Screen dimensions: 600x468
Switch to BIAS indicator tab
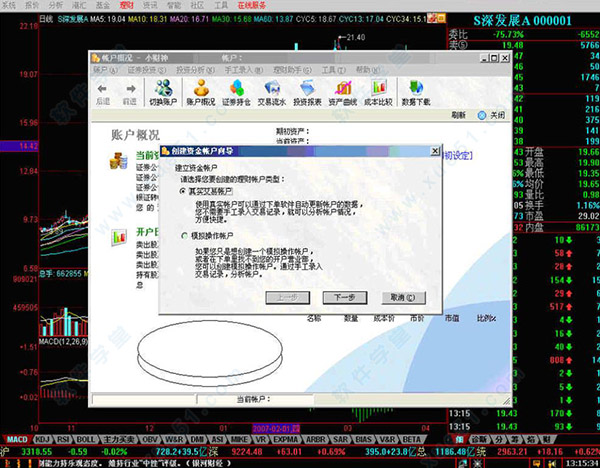[x=364, y=439]
